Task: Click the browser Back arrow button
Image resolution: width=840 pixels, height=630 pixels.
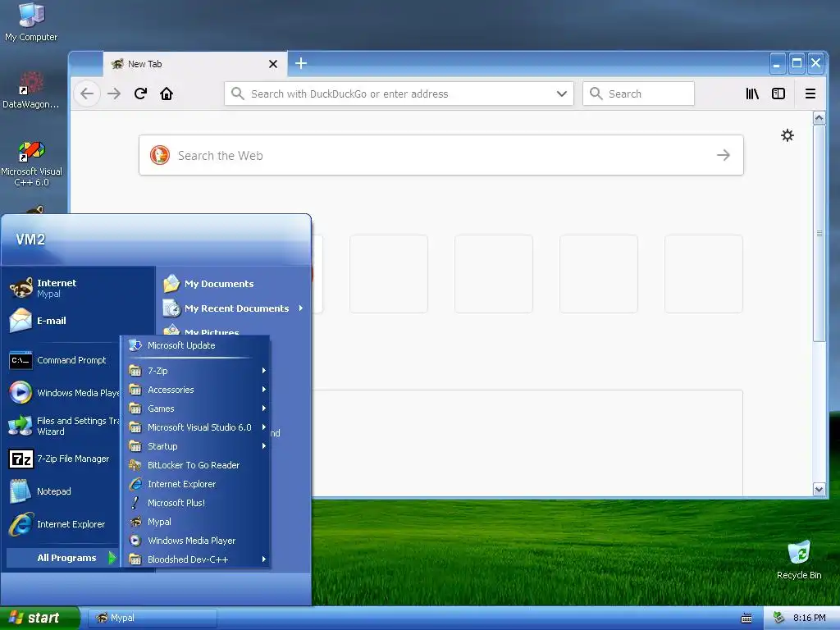Action: point(87,94)
